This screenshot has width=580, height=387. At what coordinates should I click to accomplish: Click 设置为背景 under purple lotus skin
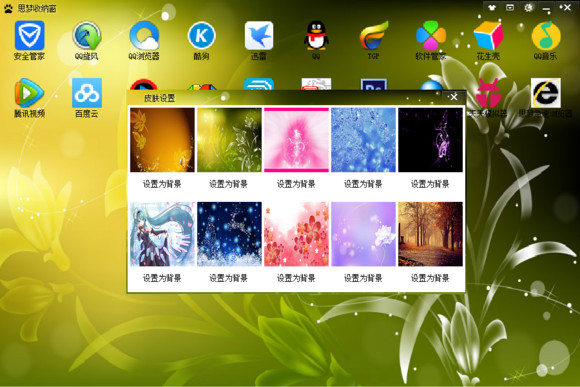pyautogui.click(x=363, y=278)
